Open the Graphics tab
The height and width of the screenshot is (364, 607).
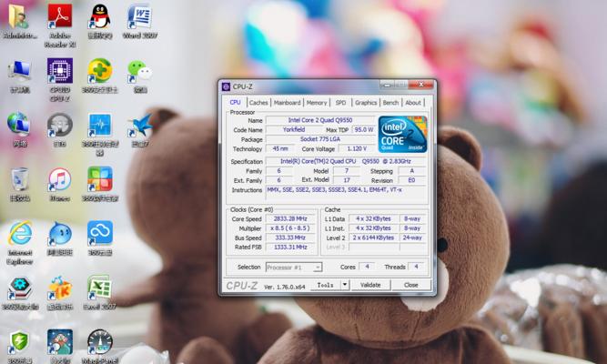(x=366, y=103)
